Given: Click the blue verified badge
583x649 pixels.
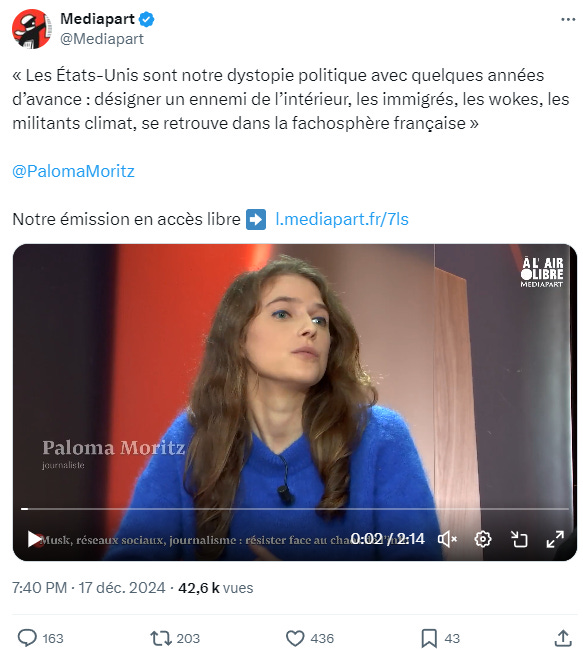Looking at the screenshot, I should (146, 19).
